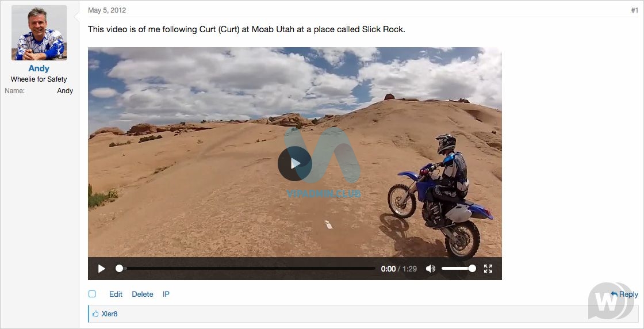
Task: Open fullscreen mode with the expand icon
Action: click(x=488, y=269)
